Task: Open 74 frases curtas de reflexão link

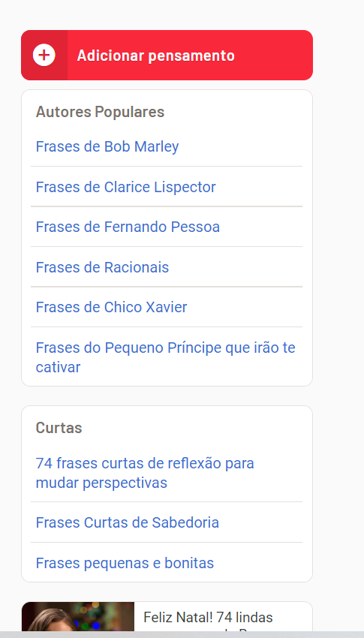Action: (145, 473)
